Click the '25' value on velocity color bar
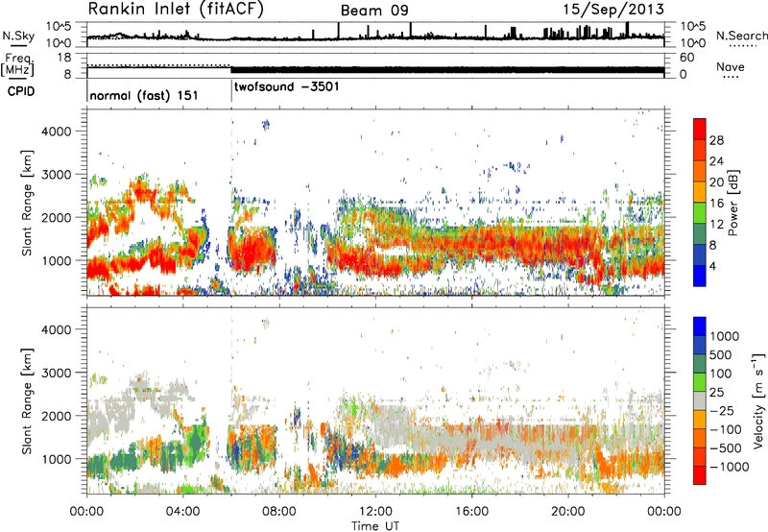The image size is (768, 532). coord(717,393)
